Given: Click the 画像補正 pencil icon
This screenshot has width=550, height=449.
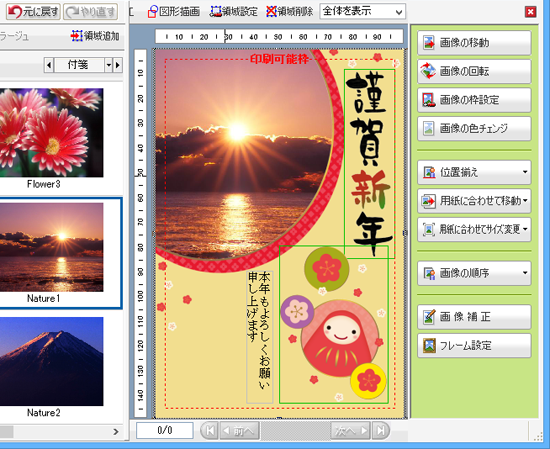Looking at the screenshot, I should coord(429,316).
